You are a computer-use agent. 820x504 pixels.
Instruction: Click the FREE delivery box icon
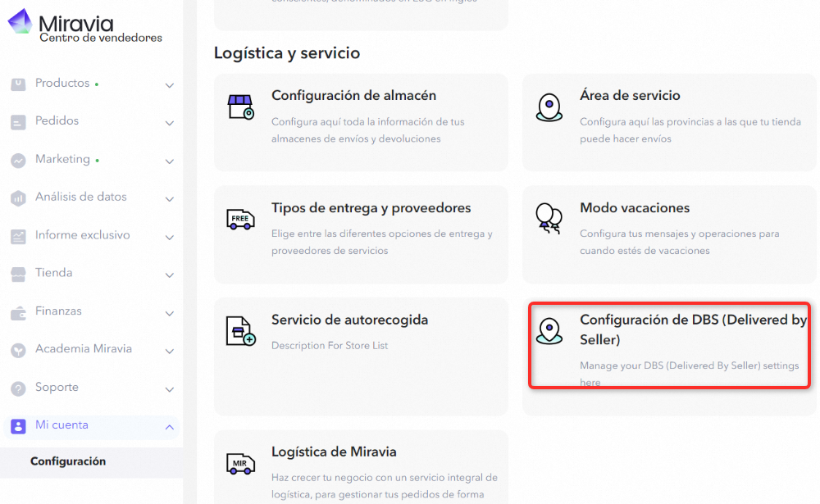241,219
